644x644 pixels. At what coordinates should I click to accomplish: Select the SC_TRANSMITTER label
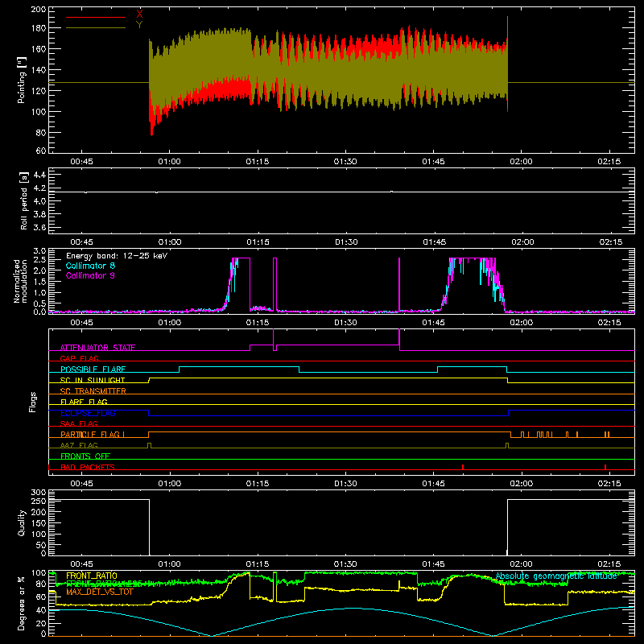click(93, 391)
